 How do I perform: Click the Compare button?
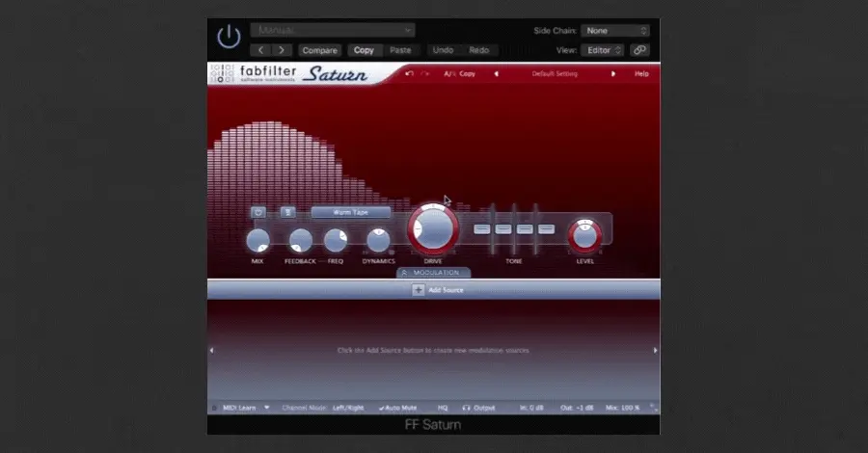pos(319,50)
